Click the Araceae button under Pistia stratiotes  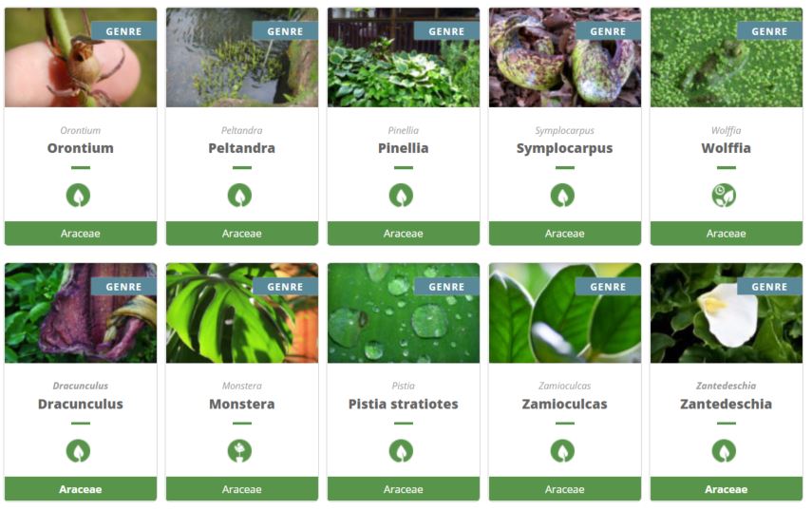[x=404, y=489]
